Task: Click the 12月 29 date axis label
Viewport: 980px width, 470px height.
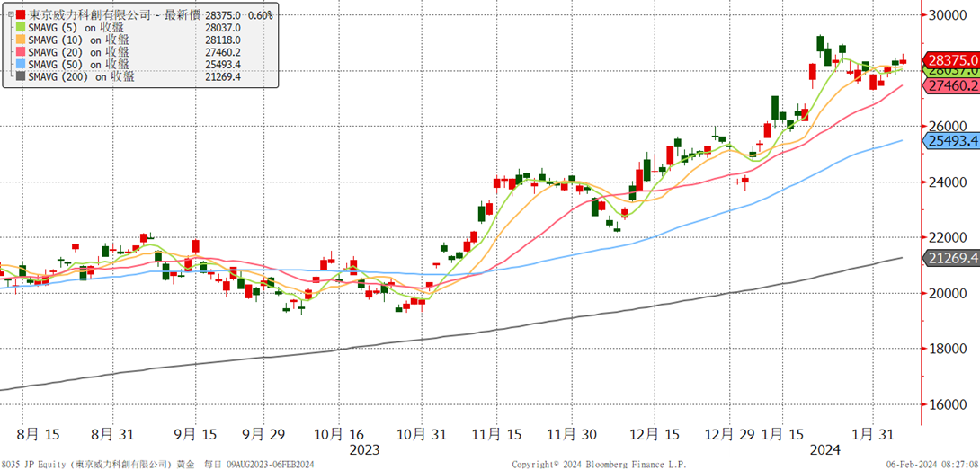Action: [x=729, y=434]
